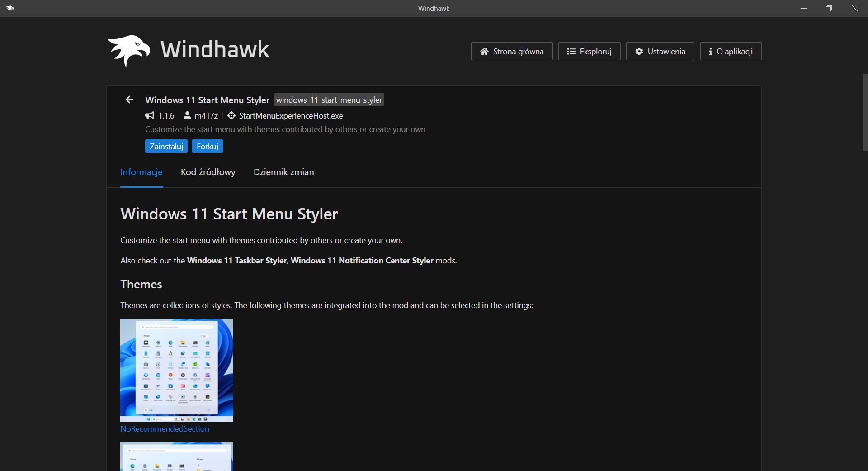Click the home icon on Strona główna button

[485, 51]
